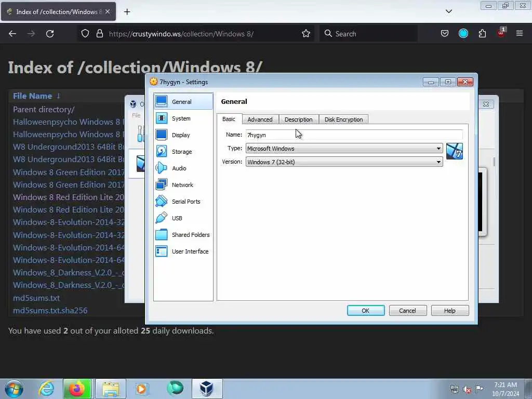
Task: Switch to VirtualBox in the taskbar
Action: (207, 389)
